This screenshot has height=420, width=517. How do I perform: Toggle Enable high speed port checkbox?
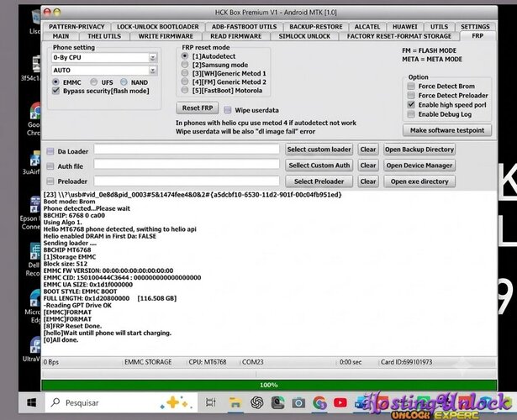(x=411, y=105)
